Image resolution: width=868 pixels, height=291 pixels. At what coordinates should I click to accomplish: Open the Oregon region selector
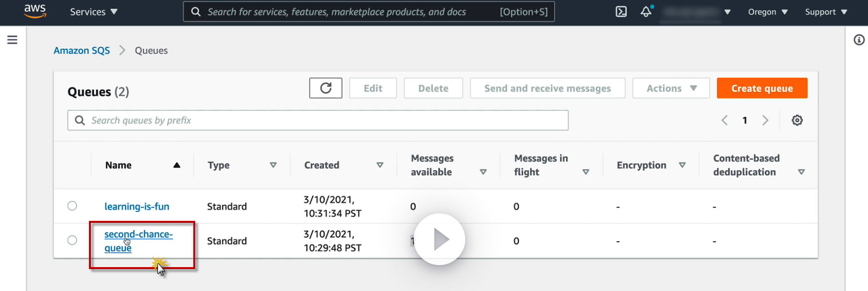pos(768,12)
